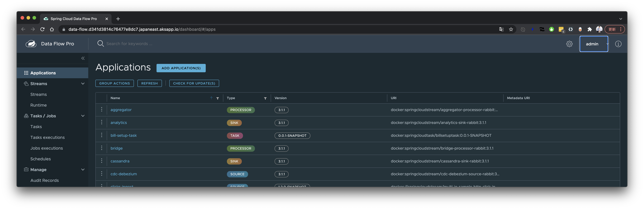Click the Applications page heading
Image resolution: width=644 pixels, height=209 pixels.
(x=123, y=67)
